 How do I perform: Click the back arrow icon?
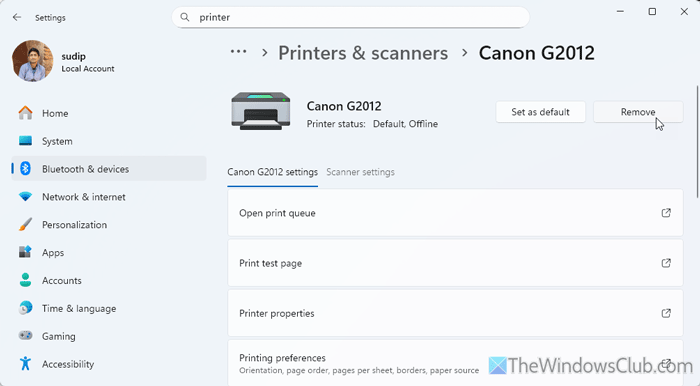pyautogui.click(x=17, y=17)
